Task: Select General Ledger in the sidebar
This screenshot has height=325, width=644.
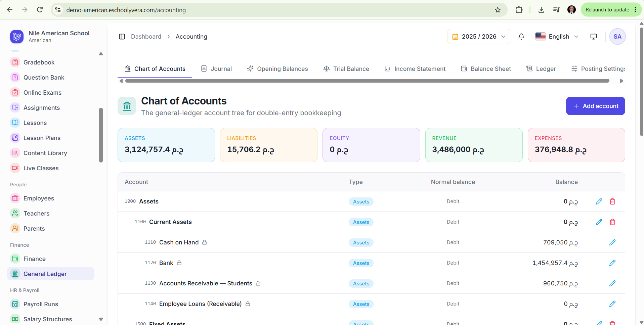Action: point(50,274)
